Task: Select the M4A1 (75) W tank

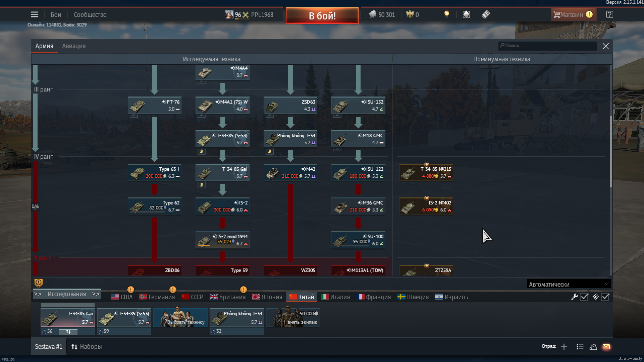Action: [x=222, y=105]
